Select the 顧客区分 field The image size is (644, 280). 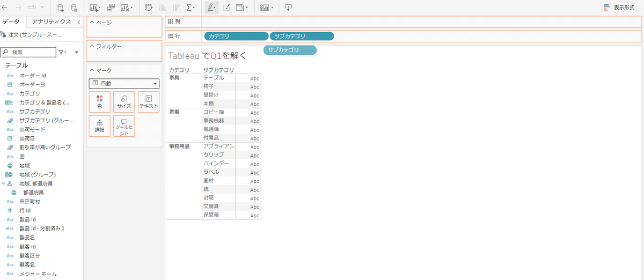(30, 256)
